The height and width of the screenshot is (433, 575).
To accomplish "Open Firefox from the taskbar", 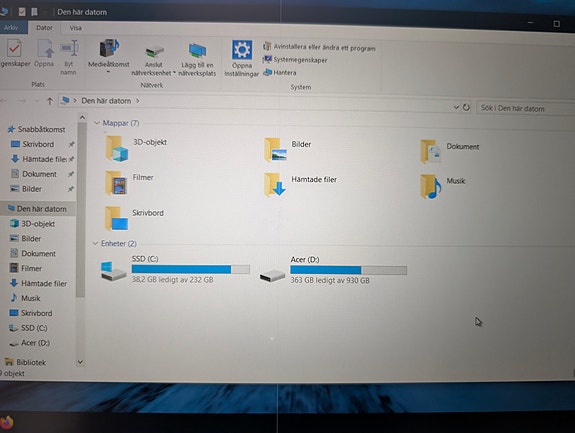I will pyautogui.click(x=6, y=422).
